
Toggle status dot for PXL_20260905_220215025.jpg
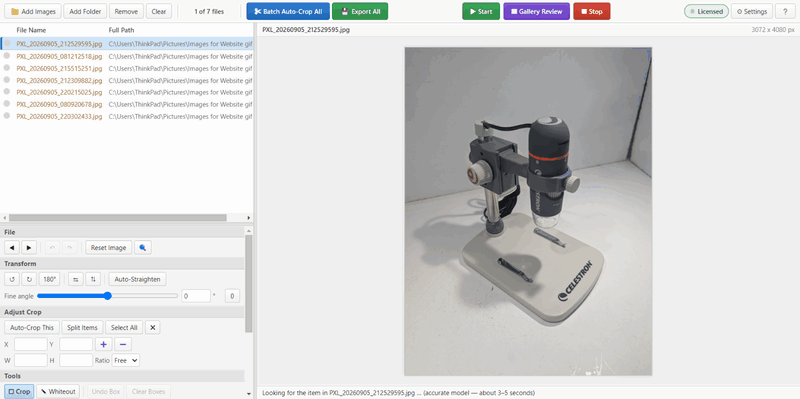(x=7, y=92)
